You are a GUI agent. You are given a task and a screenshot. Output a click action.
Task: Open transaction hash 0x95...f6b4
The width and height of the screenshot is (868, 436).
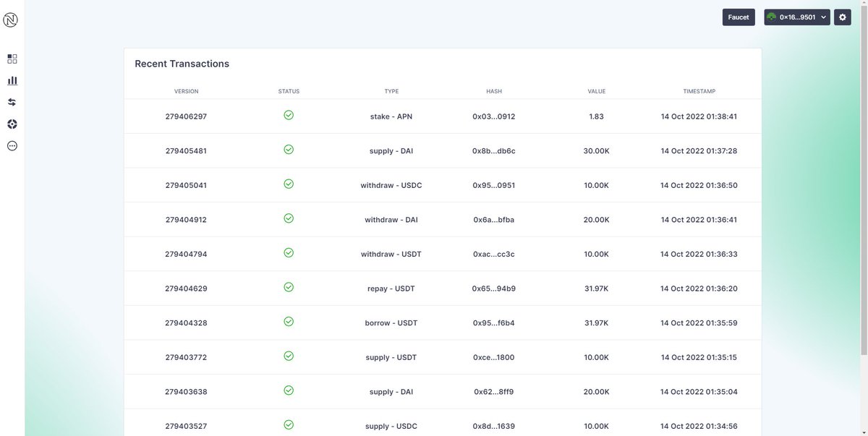(494, 322)
